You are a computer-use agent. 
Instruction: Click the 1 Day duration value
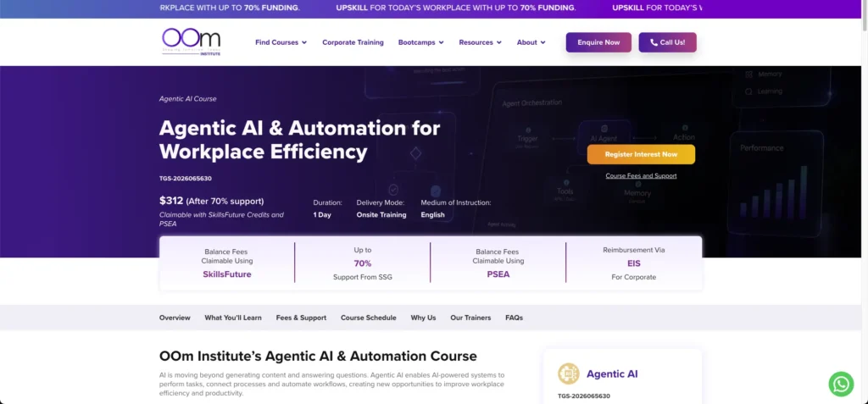[322, 215]
